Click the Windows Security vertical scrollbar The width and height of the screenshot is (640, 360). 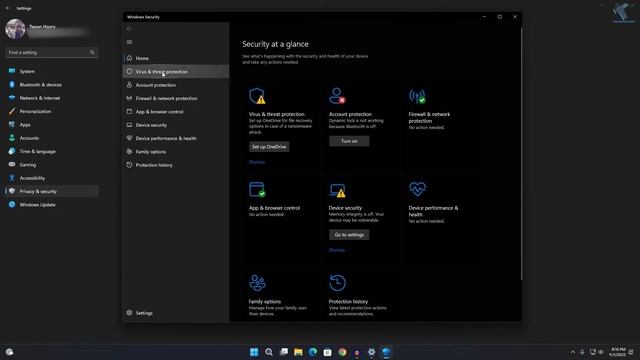coord(521,153)
